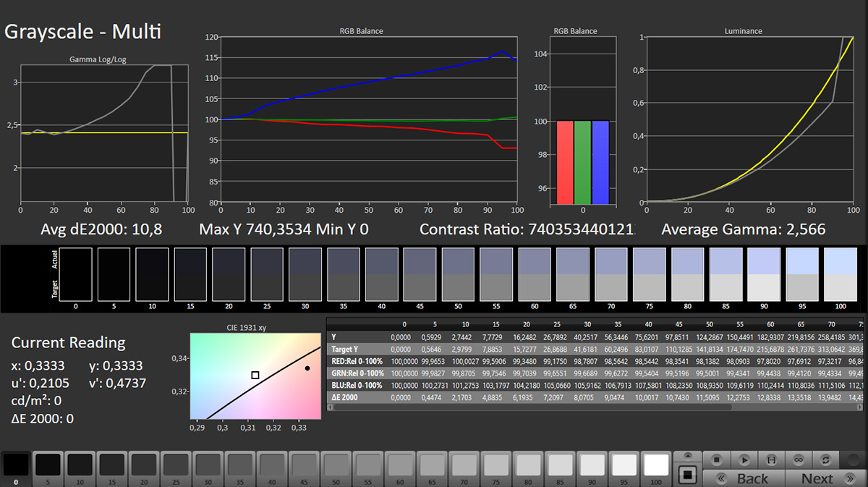Select the 95 grayscale level swatch in bottom strip

tap(624, 468)
